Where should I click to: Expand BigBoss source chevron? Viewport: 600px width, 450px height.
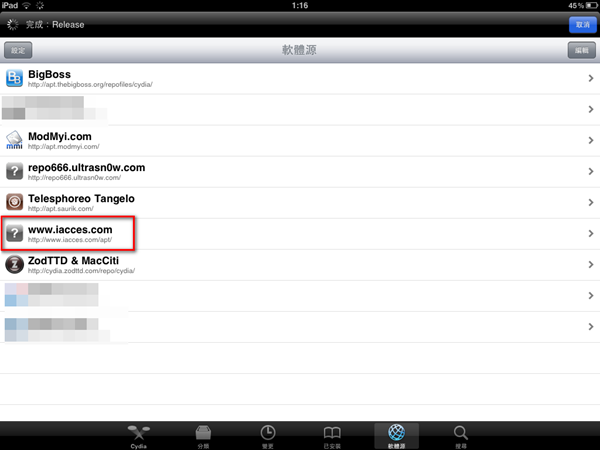591,78
